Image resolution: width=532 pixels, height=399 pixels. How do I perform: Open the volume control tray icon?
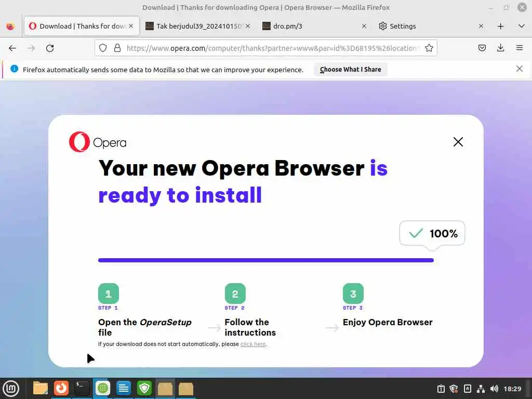coord(495,389)
